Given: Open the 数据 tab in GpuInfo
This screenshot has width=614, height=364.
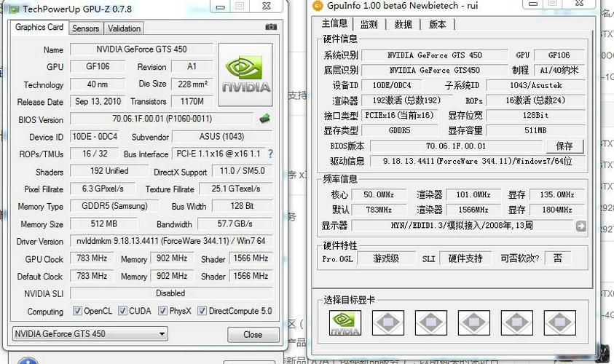Looking at the screenshot, I should [x=403, y=24].
